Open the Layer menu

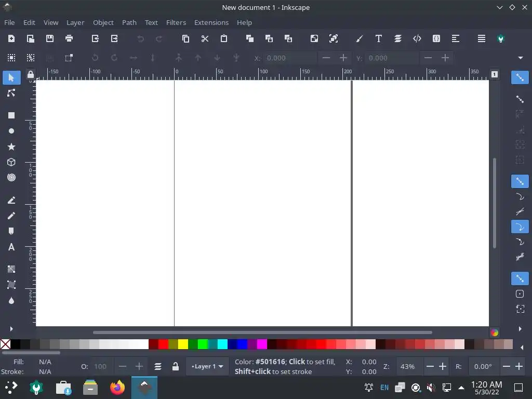point(75,22)
